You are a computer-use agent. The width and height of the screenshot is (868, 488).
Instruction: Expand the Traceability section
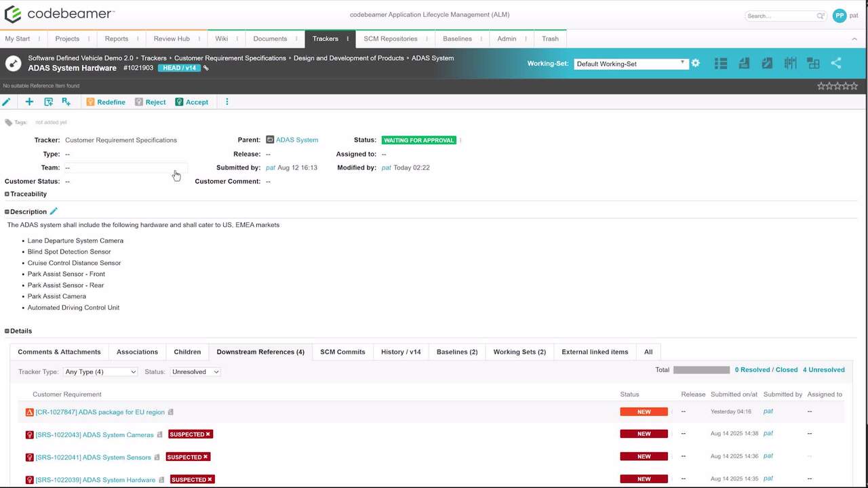pos(7,194)
